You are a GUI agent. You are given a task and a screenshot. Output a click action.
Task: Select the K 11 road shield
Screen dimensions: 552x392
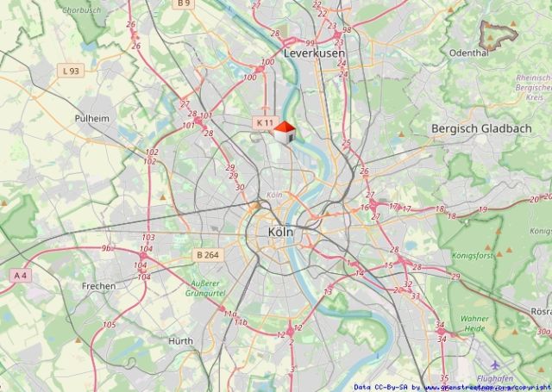265,122
